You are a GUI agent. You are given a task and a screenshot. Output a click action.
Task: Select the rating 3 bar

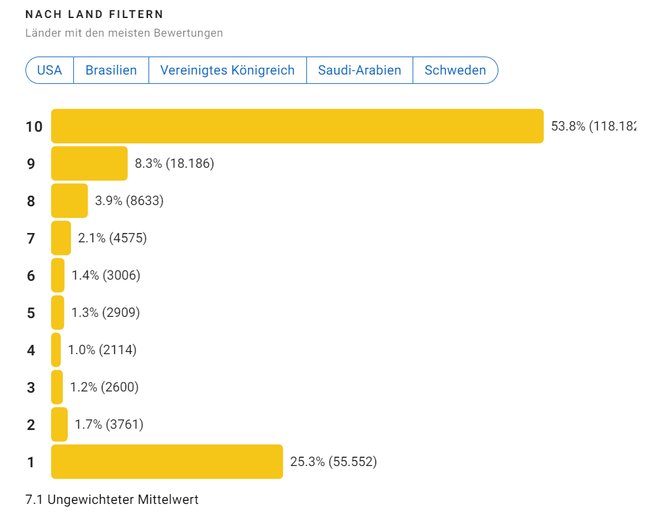[x=57, y=387]
